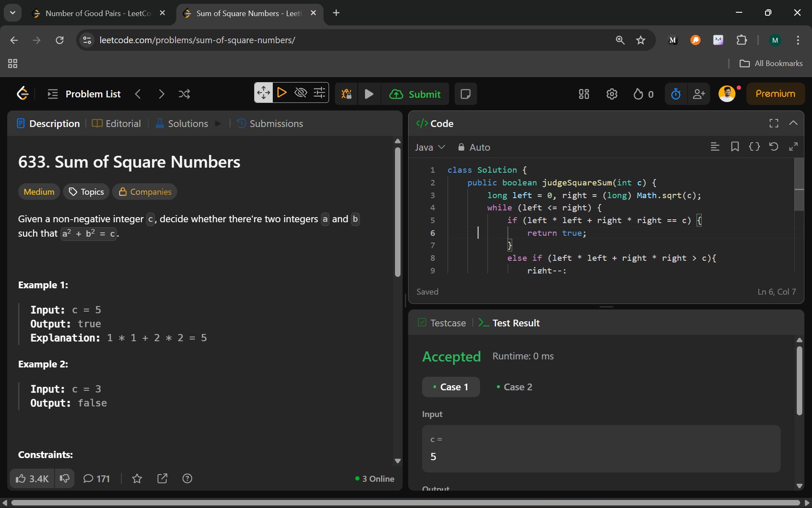This screenshot has height=508, width=812.
Task: Click the description panel vertical scrollbar
Action: (398, 212)
